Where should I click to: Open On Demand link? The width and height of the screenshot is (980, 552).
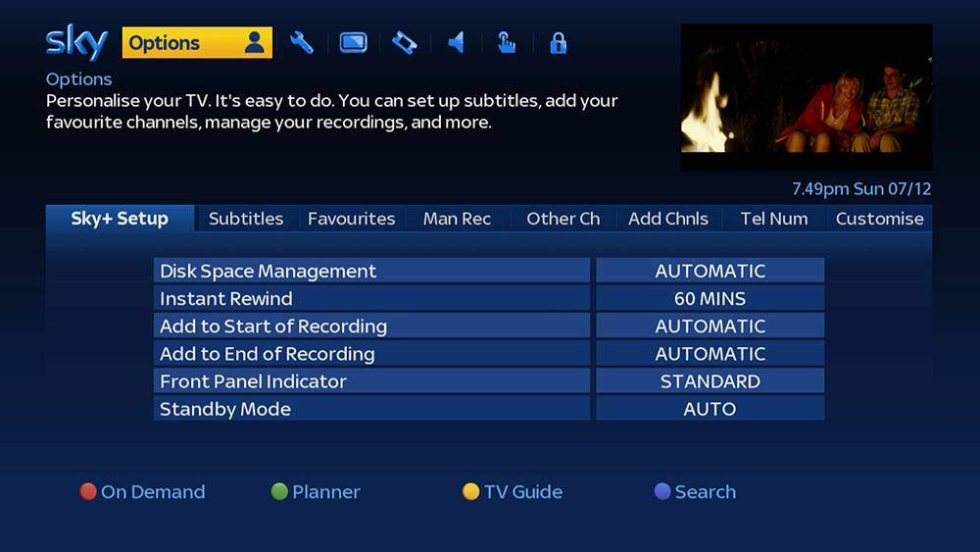click(153, 492)
